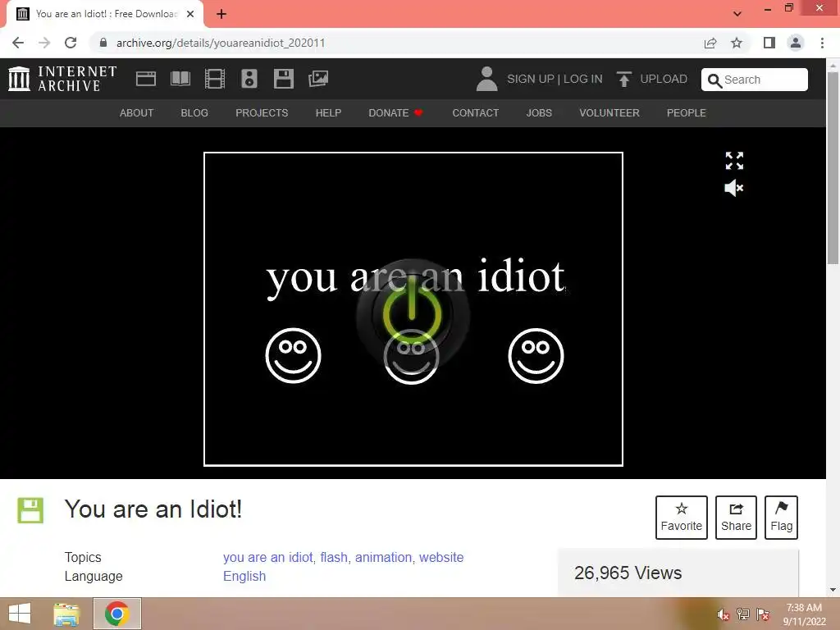Open the Software floppy disk icon
The width and height of the screenshot is (840, 630).
pos(283,79)
